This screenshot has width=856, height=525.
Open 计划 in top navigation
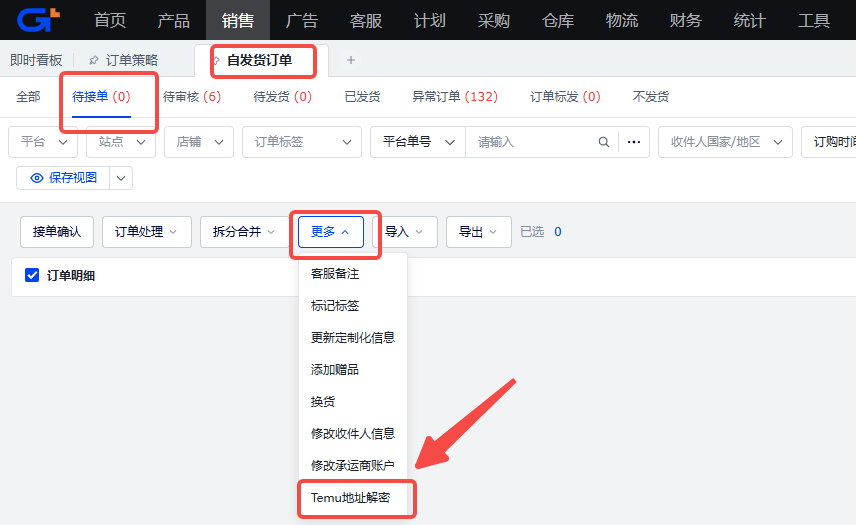click(x=430, y=20)
